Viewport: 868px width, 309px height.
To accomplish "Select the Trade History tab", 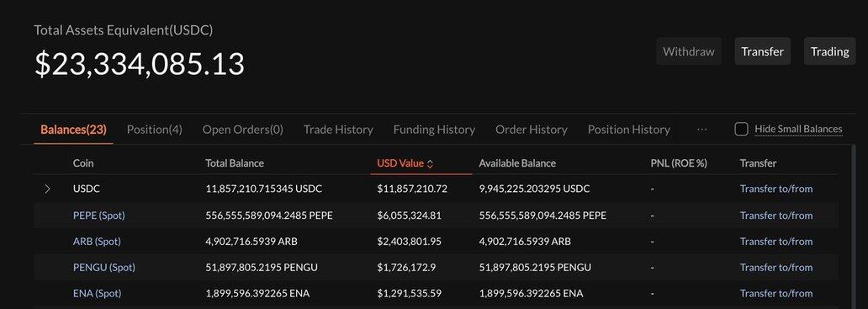I will 338,130.
